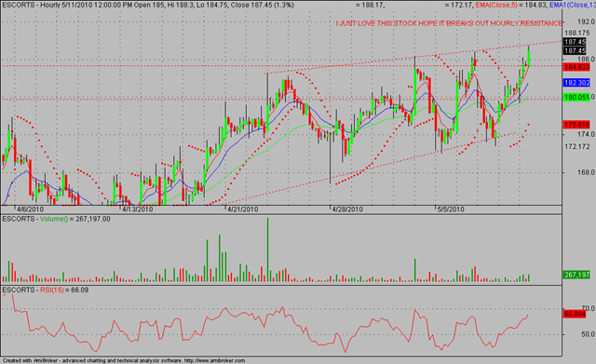Select the red 184.833 price tag
596x364 pixels.
pyautogui.click(x=576, y=67)
